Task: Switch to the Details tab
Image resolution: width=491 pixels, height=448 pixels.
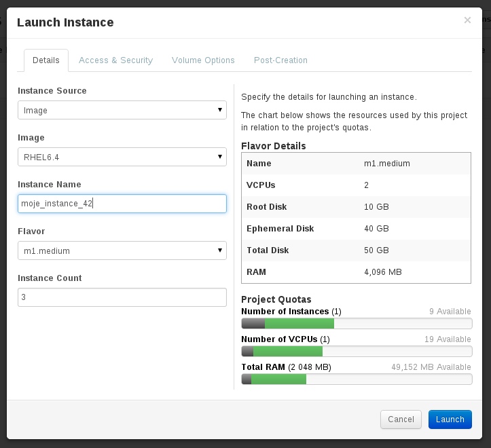Action: pyautogui.click(x=46, y=60)
